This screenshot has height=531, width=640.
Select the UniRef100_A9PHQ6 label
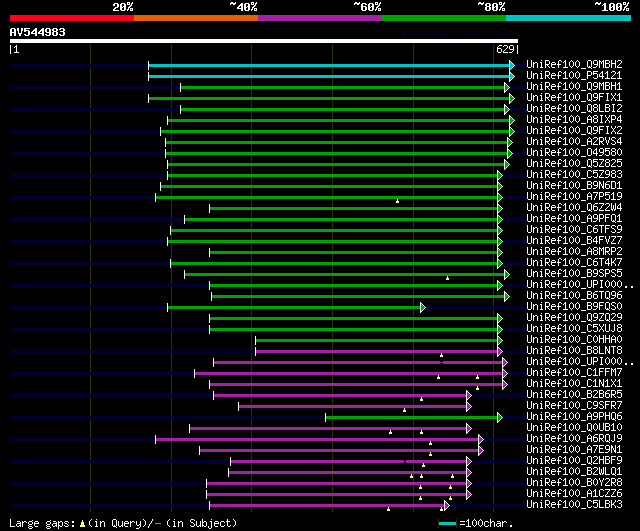[x=574, y=417]
